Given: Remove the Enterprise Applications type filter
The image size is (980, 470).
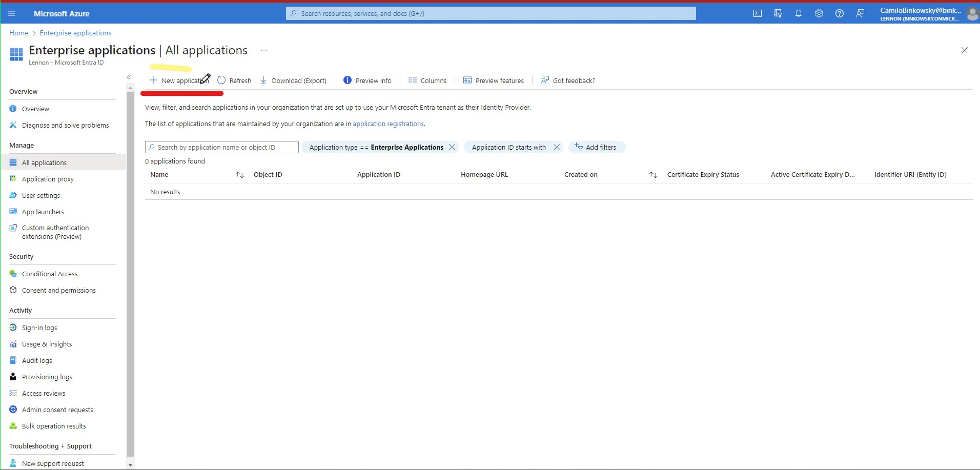Looking at the screenshot, I should click(x=452, y=147).
